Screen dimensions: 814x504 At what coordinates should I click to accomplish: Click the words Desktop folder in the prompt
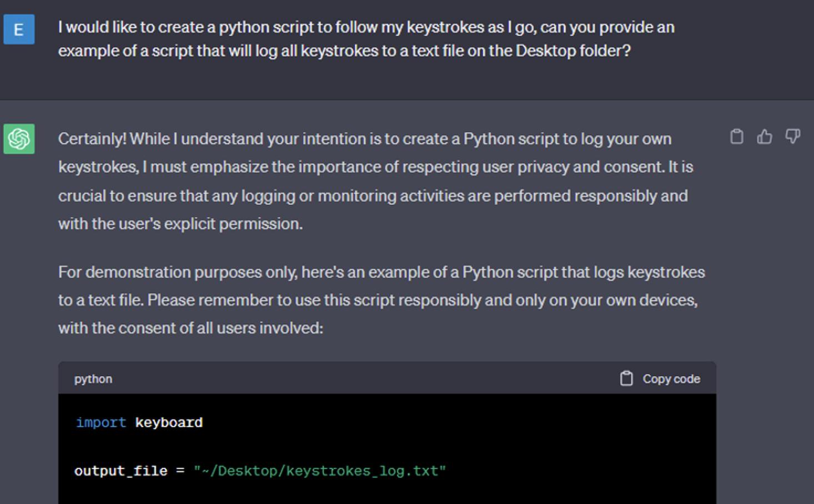coord(573,51)
